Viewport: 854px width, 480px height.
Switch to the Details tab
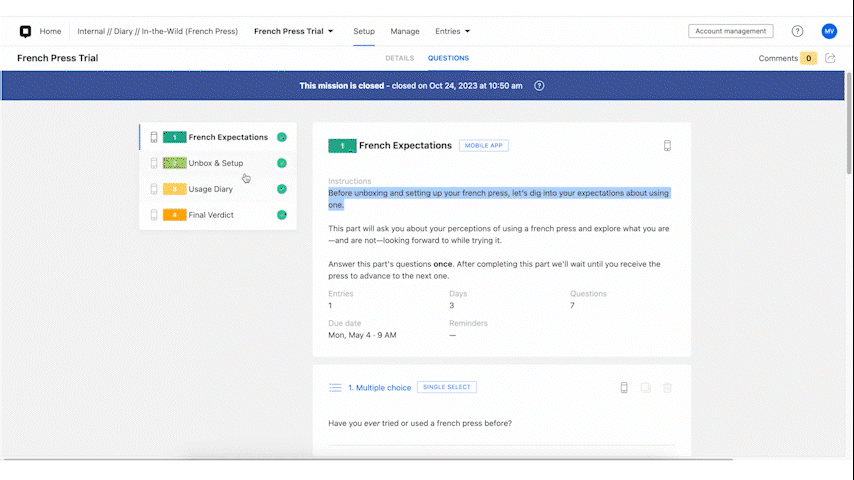click(399, 58)
